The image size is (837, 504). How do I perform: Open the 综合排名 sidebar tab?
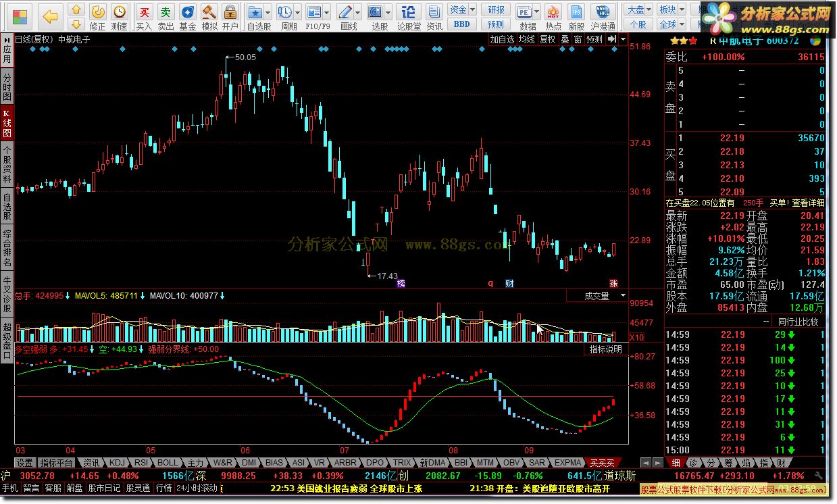(x=7, y=248)
